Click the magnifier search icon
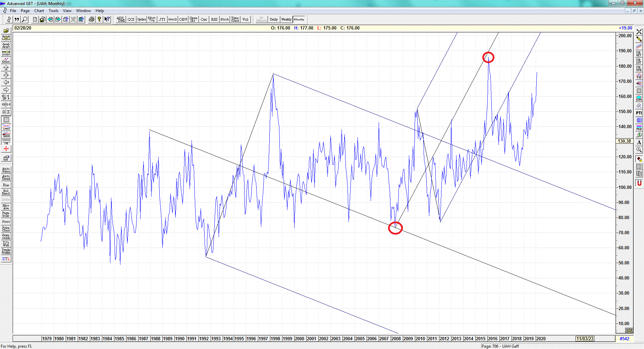This screenshot has width=644, height=349. [24, 19]
